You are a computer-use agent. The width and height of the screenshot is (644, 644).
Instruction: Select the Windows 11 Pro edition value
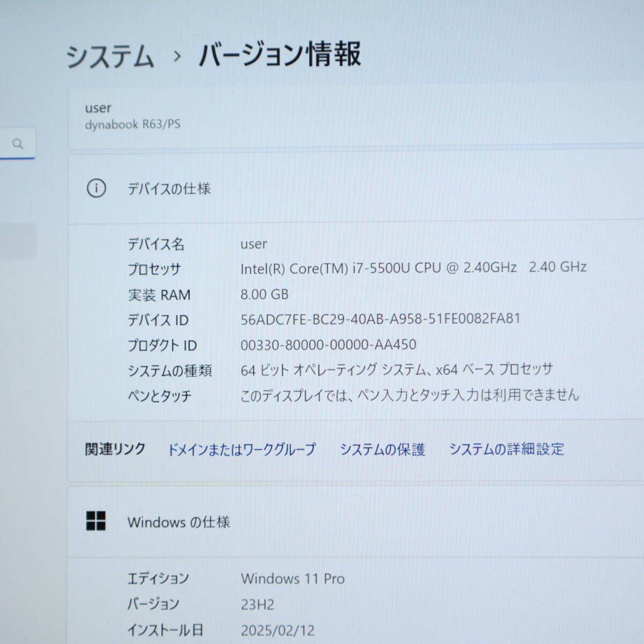[293, 579]
